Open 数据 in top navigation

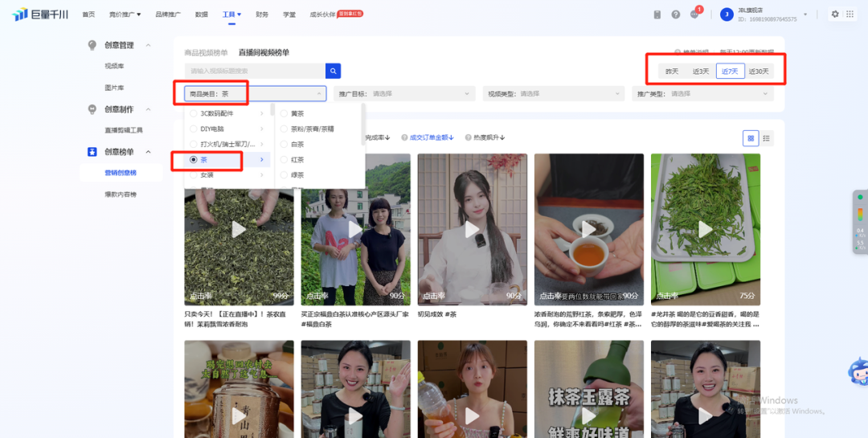(x=202, y=14)
